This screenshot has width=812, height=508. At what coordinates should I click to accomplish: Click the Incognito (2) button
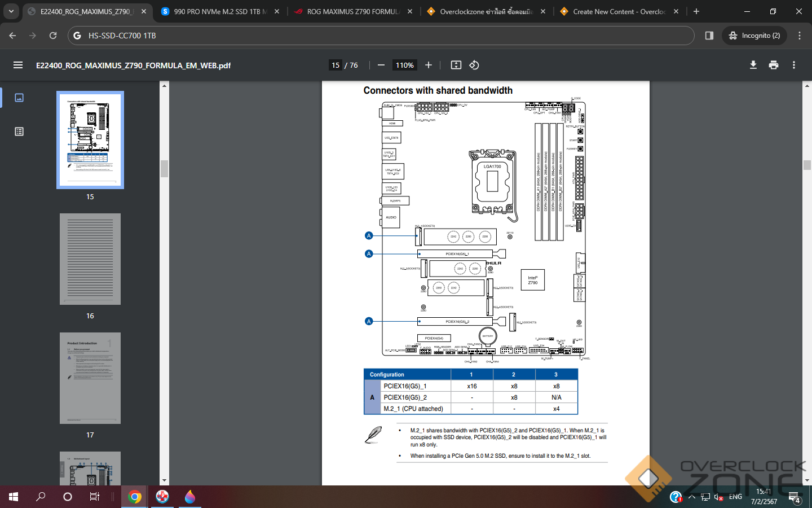[x=754, y=36]
